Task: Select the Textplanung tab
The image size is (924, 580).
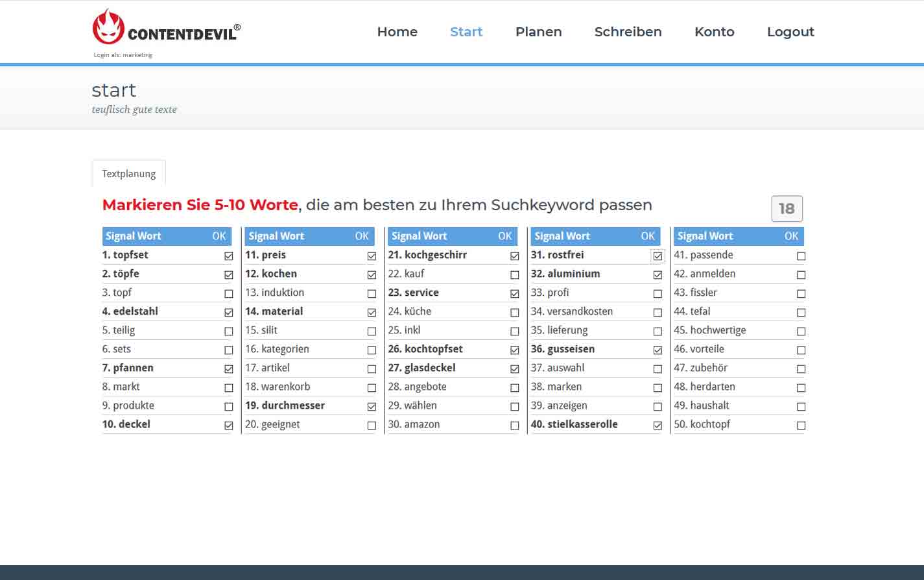Action: tap(129, 174)
